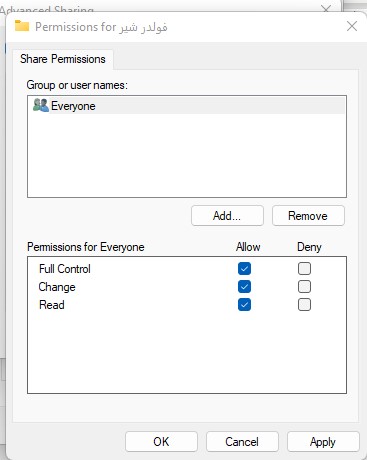Close the Advanced Sharing window behind

pos(326,9)
